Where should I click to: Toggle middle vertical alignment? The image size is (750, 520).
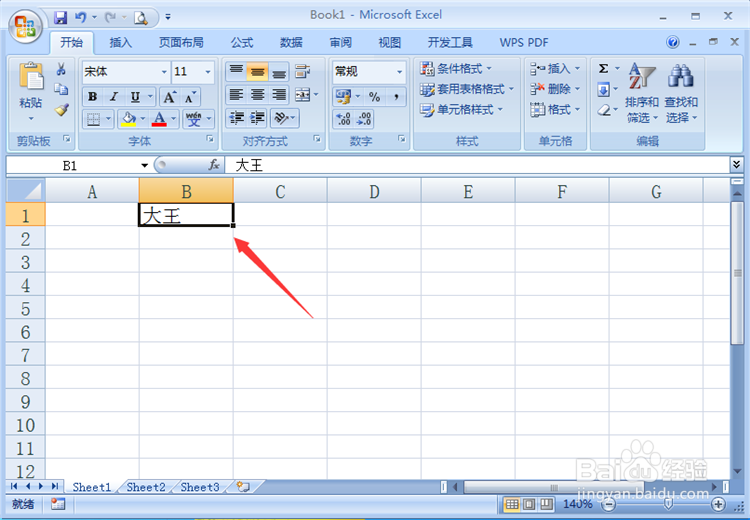[x=257, y=71]
